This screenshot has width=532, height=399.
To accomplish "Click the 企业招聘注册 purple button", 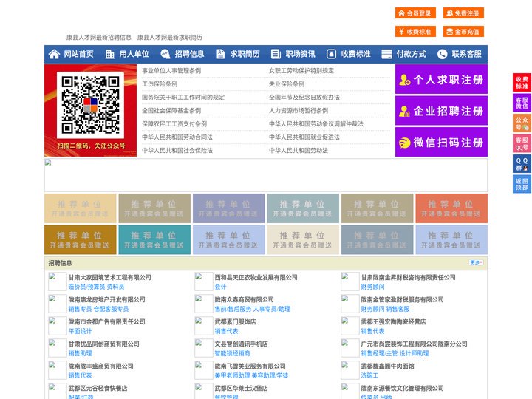I will coord(441,111).
